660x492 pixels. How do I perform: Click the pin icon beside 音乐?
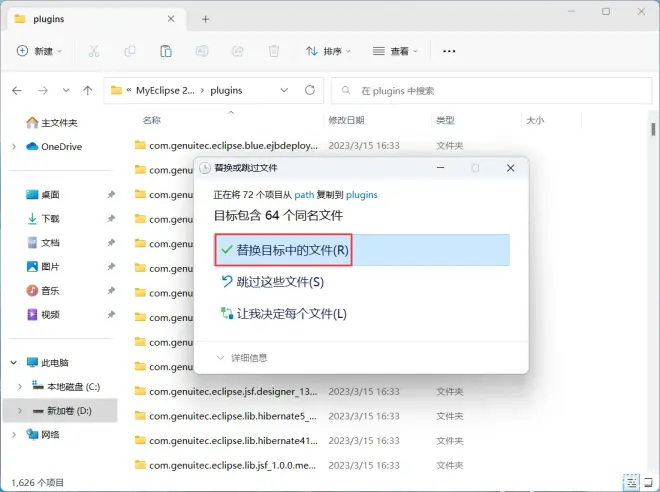tap(111, 290)
